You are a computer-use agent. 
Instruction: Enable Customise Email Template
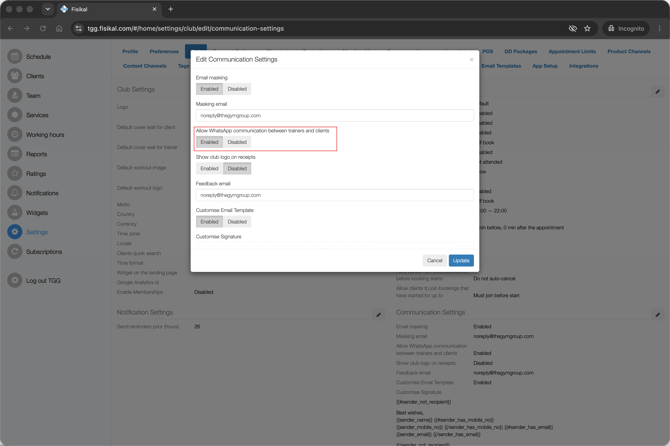[x=209, y=222]
